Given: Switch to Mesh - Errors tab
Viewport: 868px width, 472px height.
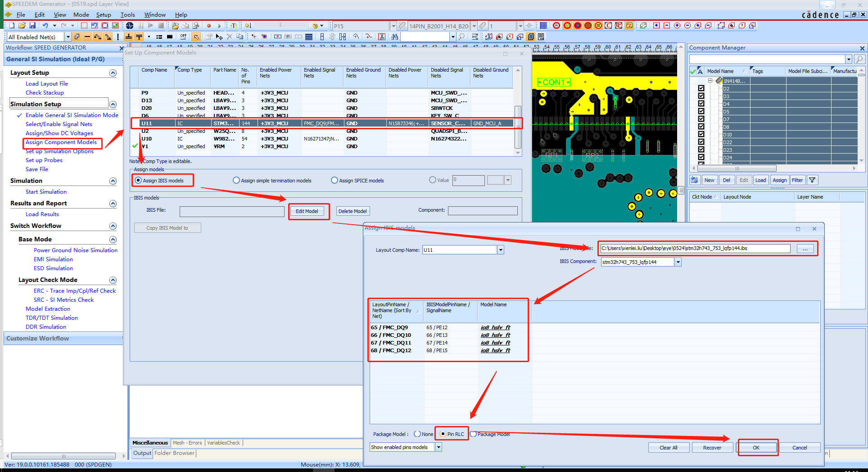Looking at the screenshot, I should [187, 443].
